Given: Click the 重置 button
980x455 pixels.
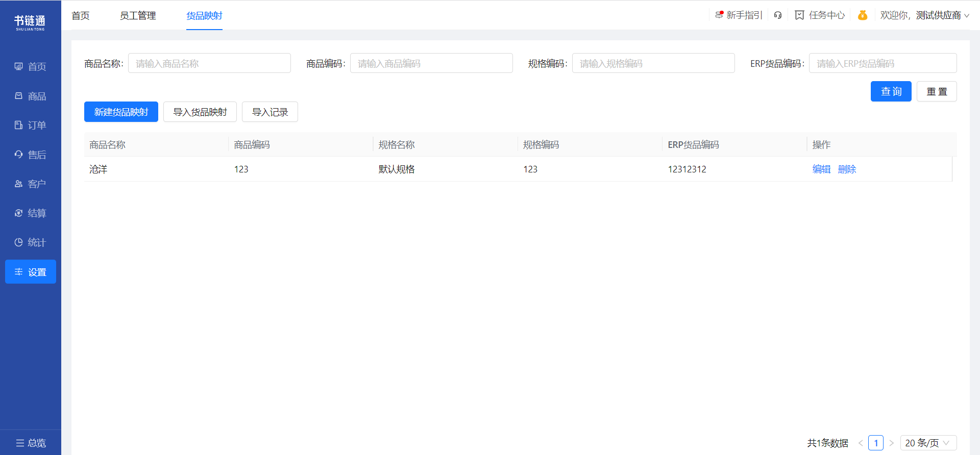Looking at the screenshot, I should [937, 91].
